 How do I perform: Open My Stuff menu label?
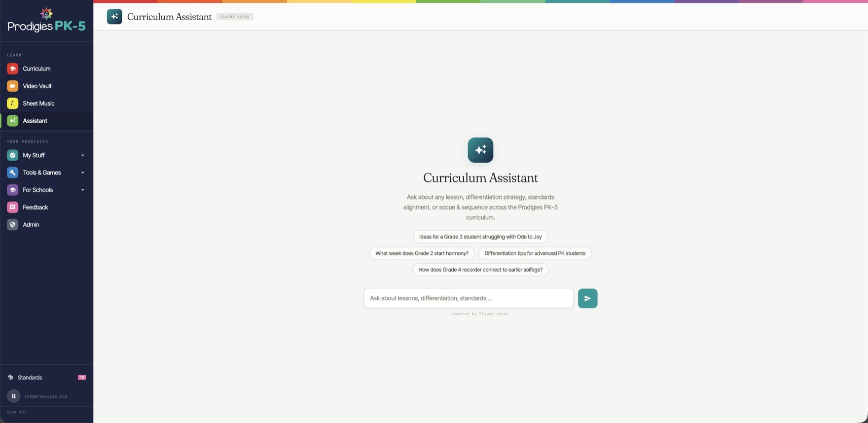tap(34, 155)
